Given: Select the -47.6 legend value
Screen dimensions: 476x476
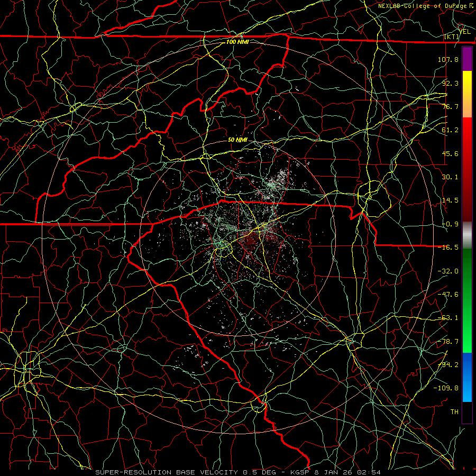Looking at the screenshot, I should tap(448, 295).
